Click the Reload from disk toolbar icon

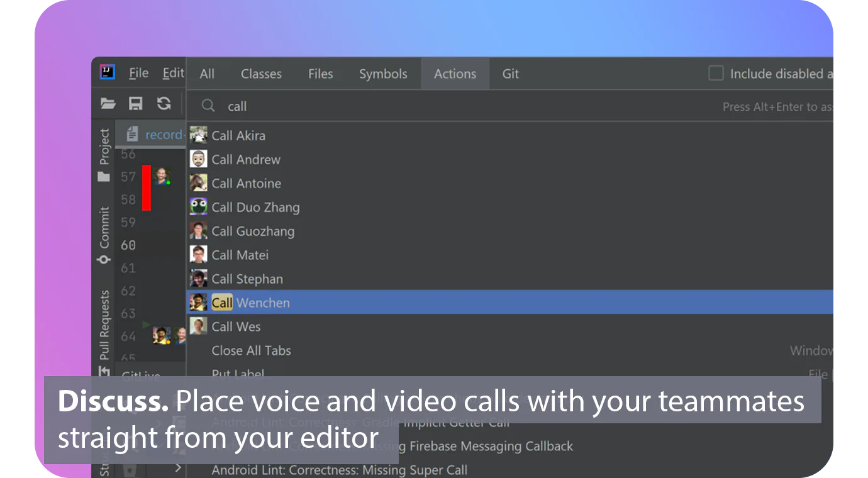[164, 103]
